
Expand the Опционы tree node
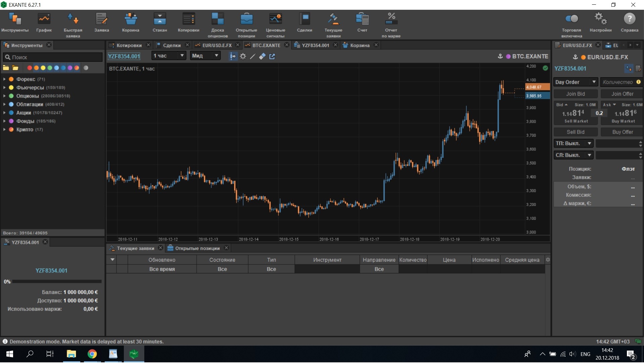pyautogui.click(x=4, y=96)
